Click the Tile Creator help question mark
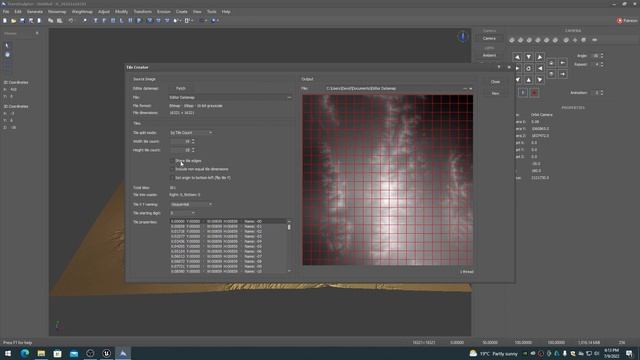Screen dimensions: 640x360 (499, 67)
